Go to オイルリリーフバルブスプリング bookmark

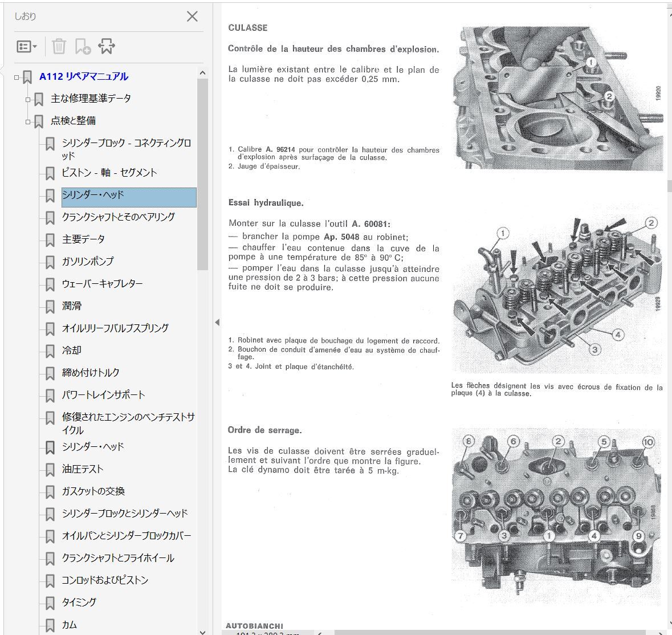pos(115,328)
